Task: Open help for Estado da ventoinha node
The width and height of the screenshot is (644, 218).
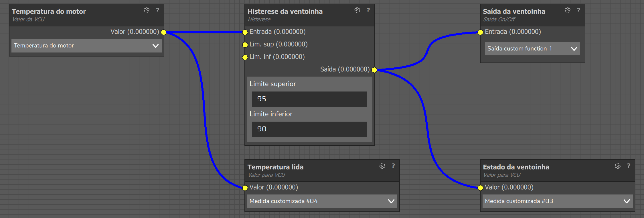Action: (x=629, y=166)
